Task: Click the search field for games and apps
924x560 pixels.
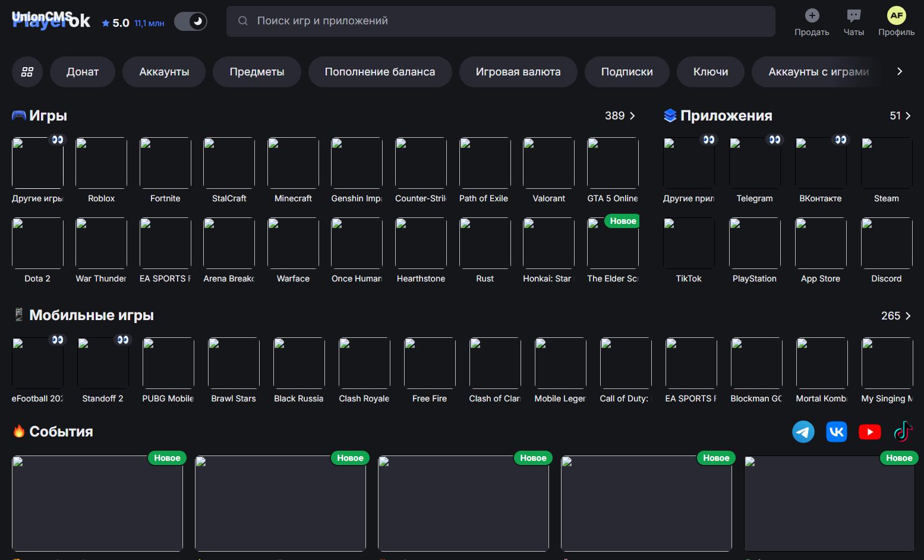Action: (501, 21)
